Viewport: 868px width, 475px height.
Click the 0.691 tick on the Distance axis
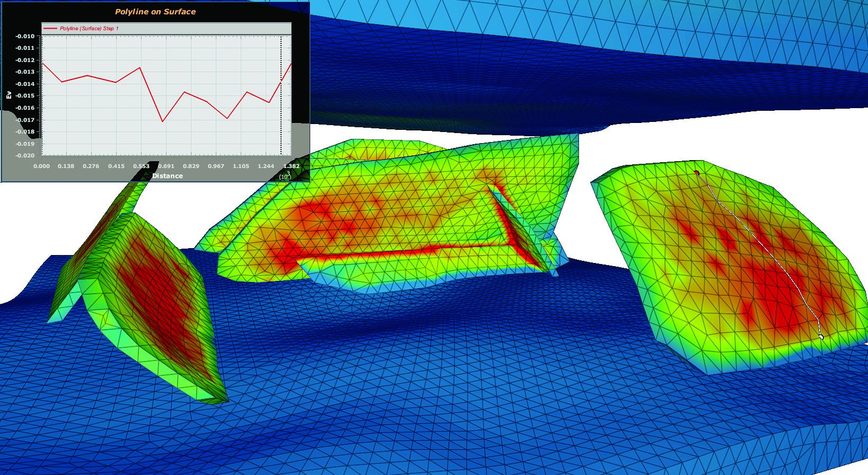(x=166, y=166)
